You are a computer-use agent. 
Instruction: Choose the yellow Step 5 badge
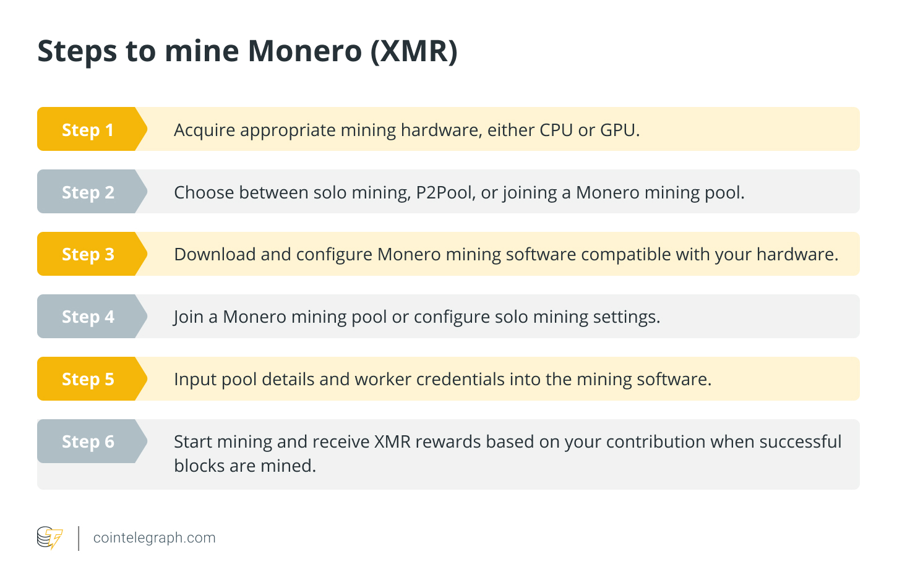(87, 379)
